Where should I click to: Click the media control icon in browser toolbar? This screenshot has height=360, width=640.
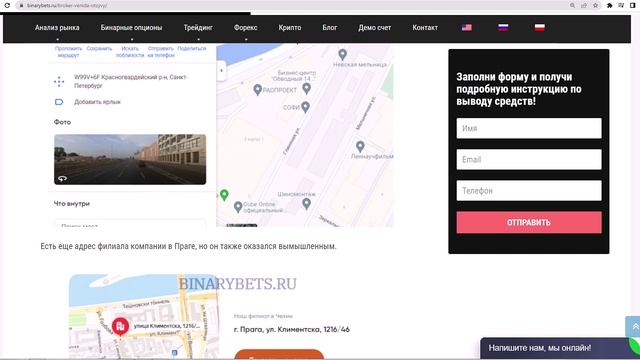pyautogui.click(x=621, y=5)
